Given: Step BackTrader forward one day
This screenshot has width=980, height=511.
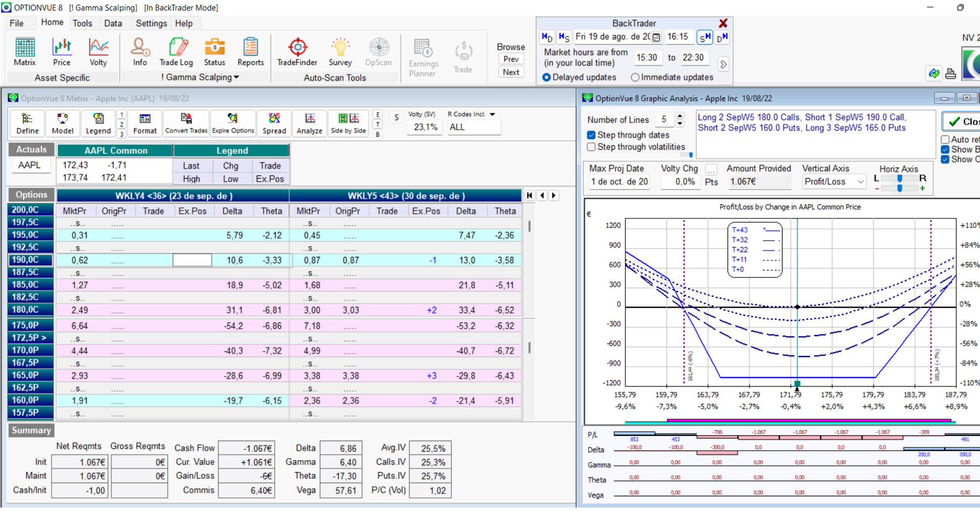Looking at the screenshot, I should coord(722,37).
